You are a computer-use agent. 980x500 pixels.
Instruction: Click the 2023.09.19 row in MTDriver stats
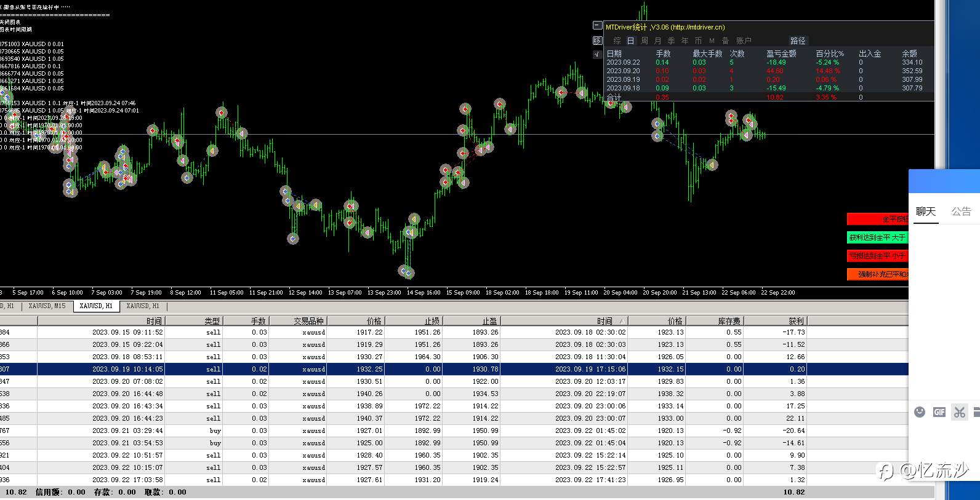[x=769, y=79]
